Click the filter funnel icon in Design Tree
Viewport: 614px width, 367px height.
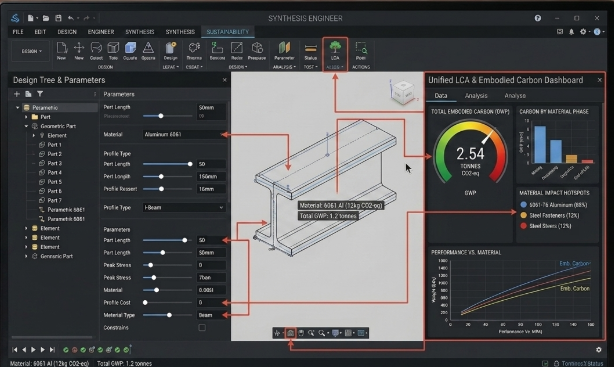[40, 94]
